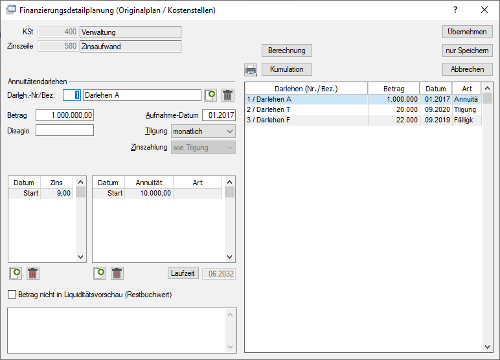Click the up arrow of the Zins table scrollbar

click(x=80, y=182)
